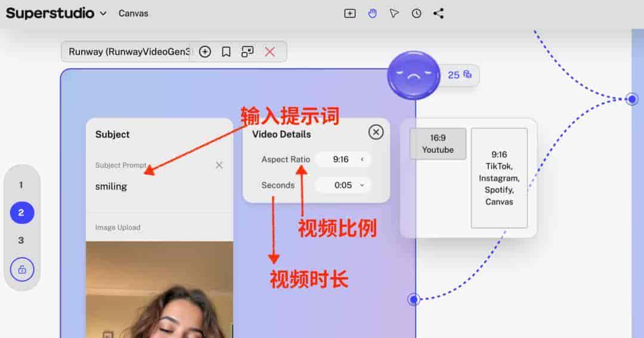Click the share icon in top toolbar
The image size is (644, 338).
point(438,14)
